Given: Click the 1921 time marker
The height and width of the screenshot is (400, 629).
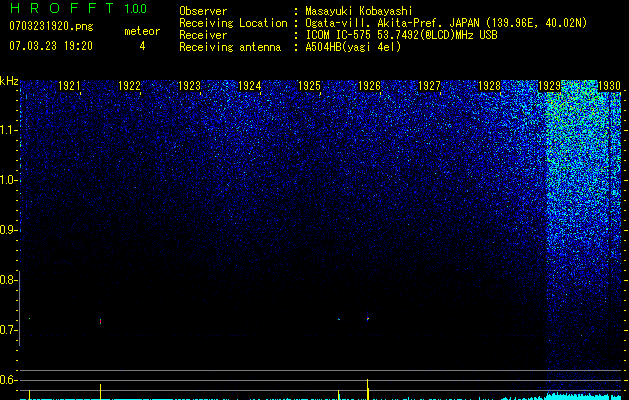Looking at the screenshot, I should (69, 85).
